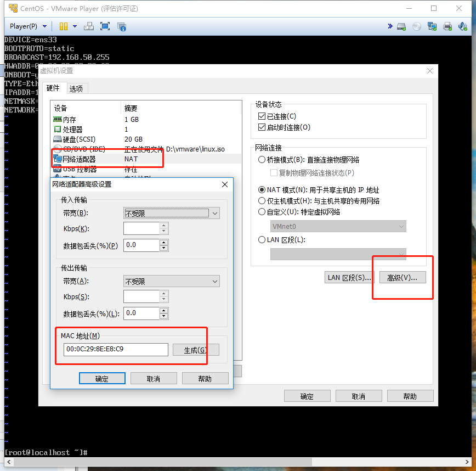Open the Player(P) menu
The image size is (476, 471).
(28, 26)
